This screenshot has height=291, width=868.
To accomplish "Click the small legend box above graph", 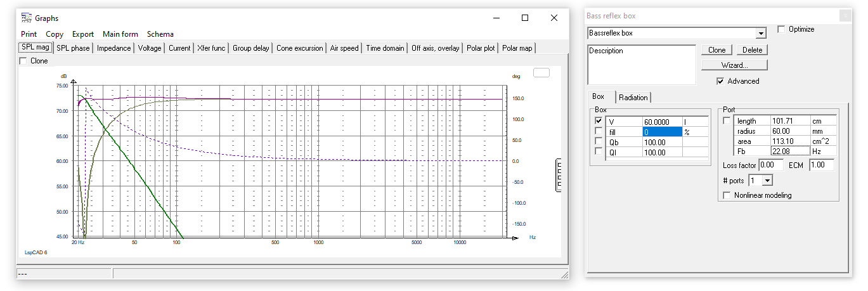I will (541, 72).
